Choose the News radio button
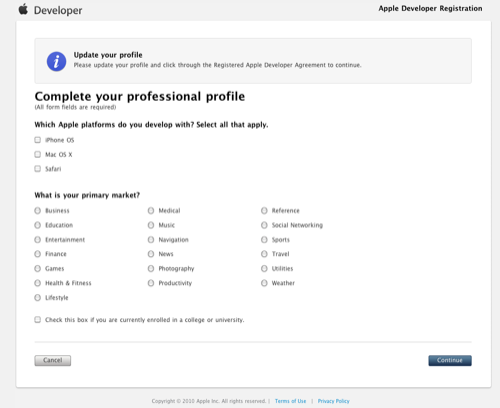This screenshot has height=408, width=500. point(151,254)
